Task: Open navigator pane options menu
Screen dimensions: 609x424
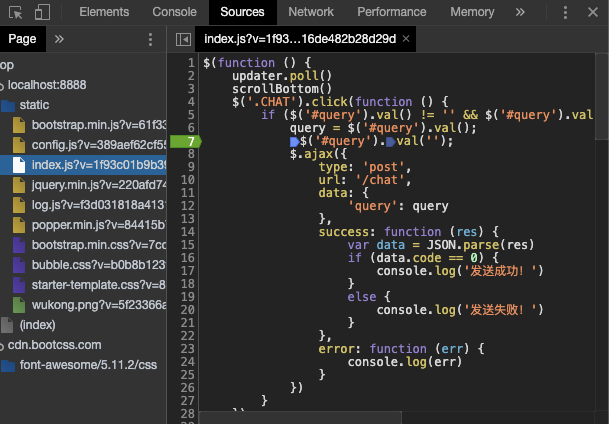Action: point(150,39)
